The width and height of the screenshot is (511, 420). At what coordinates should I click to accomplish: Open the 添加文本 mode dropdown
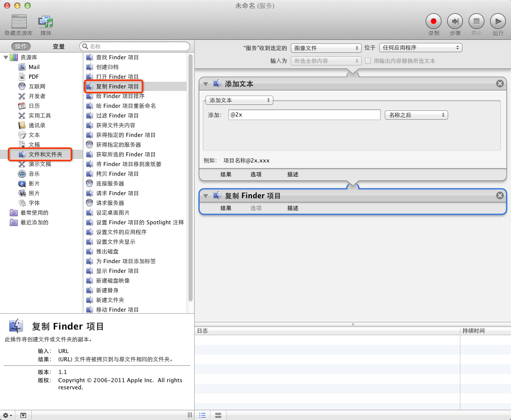click(239, 100)
